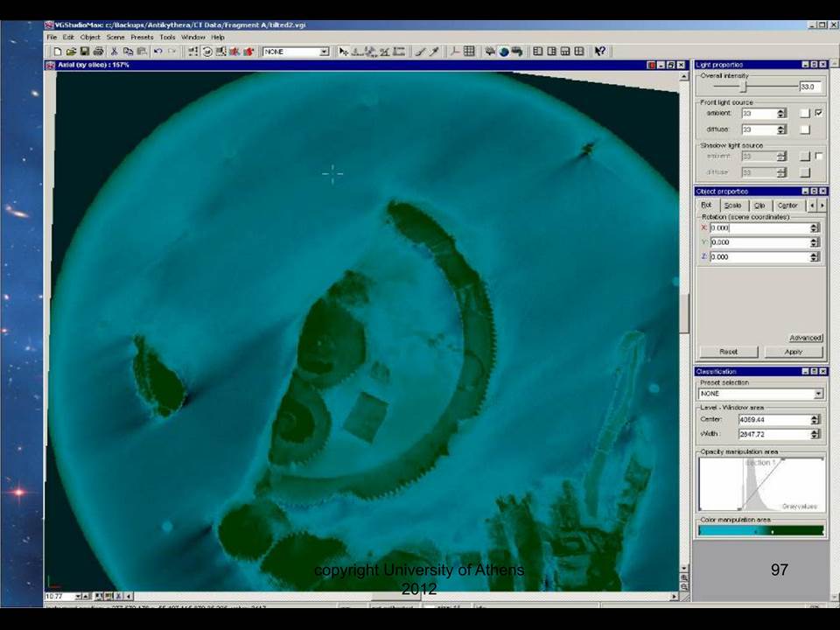This screenshot has width=840, height=630.
Task: Click the VGStudio Max title bar icon
Action: pyautogui.click(x=49, y=24)
